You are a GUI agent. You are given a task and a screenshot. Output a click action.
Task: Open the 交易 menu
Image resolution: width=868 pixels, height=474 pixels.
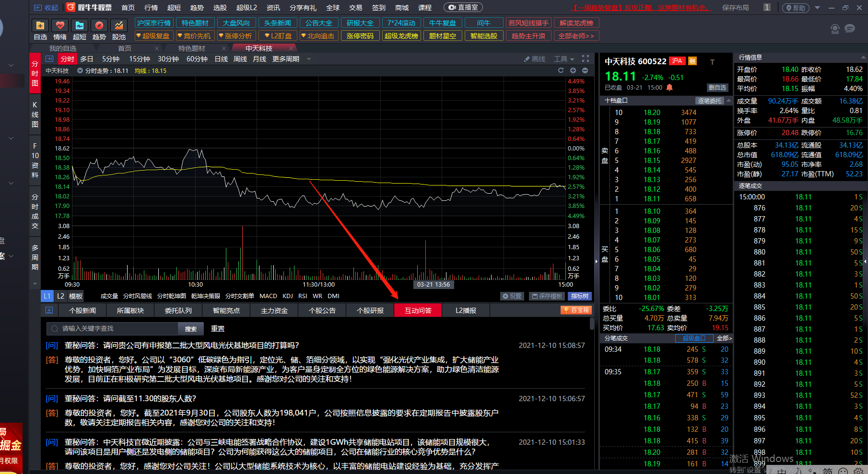356,8
